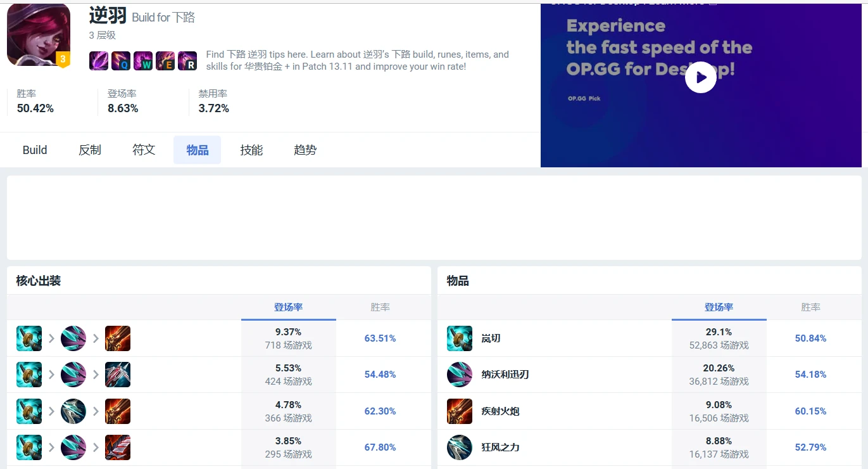The image size is (868, 469).
Task: Click 纳沃利迅刃 item icon in 物品 list
Action: (460, 375)
